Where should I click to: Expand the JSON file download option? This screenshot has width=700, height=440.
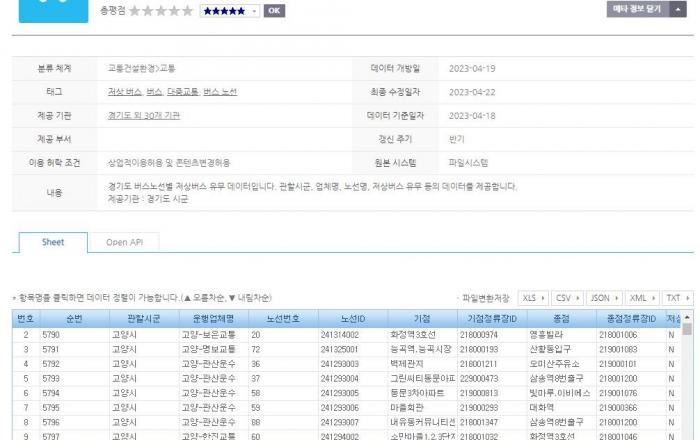click(605, 298)
